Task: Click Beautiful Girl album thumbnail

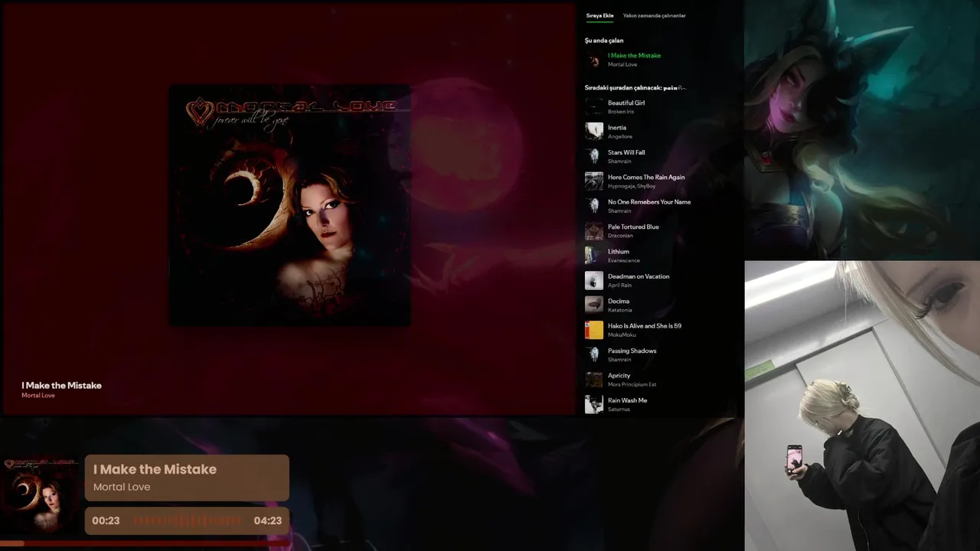Action: (x=594, y=106)
